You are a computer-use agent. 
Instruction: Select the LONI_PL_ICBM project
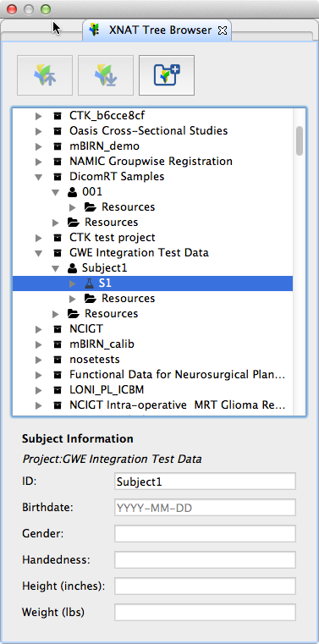[107, 390]
